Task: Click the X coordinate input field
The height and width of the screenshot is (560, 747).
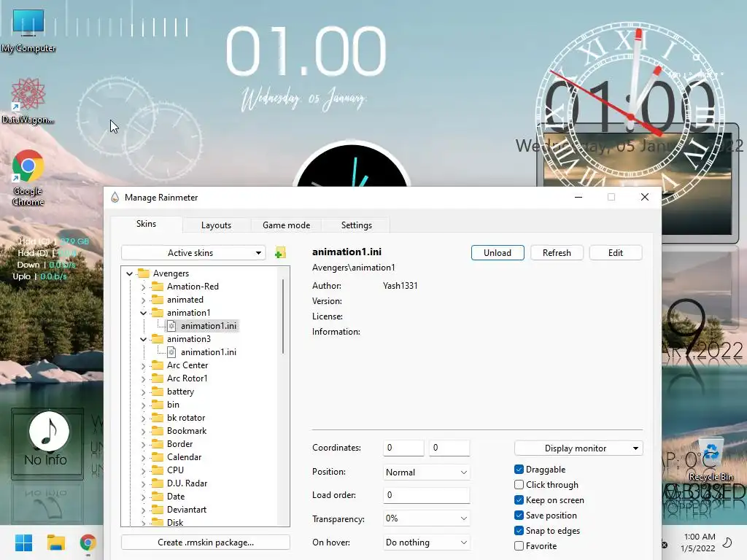Action: point(403,448)
